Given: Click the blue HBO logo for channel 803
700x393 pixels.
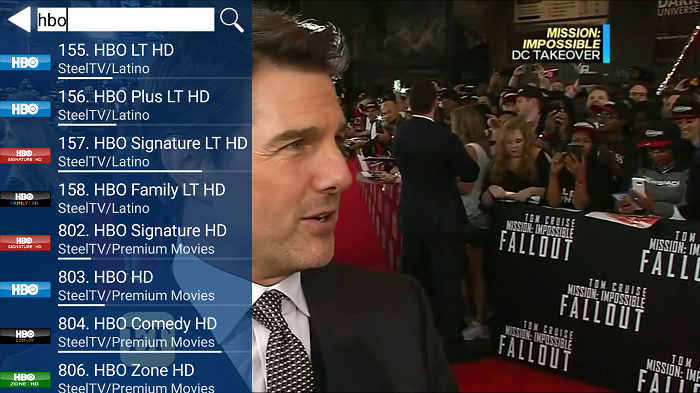Looking at the screenshot, I should click(25, 289).
